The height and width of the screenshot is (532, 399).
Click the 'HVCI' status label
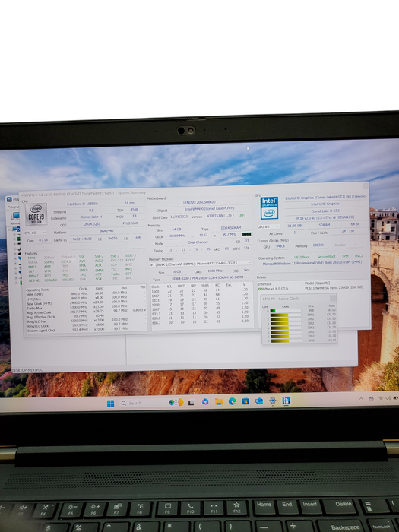[x=358, y=256]
